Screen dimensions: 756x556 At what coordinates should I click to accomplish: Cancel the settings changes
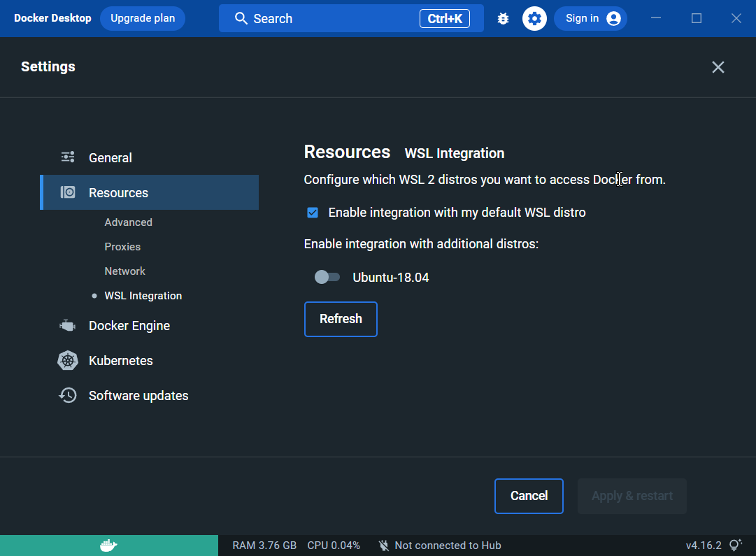pos(529,496)
